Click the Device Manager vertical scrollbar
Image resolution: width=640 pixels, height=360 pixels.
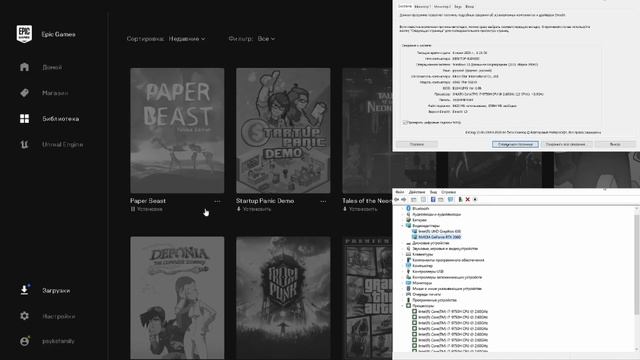click(x=637, y=265)
